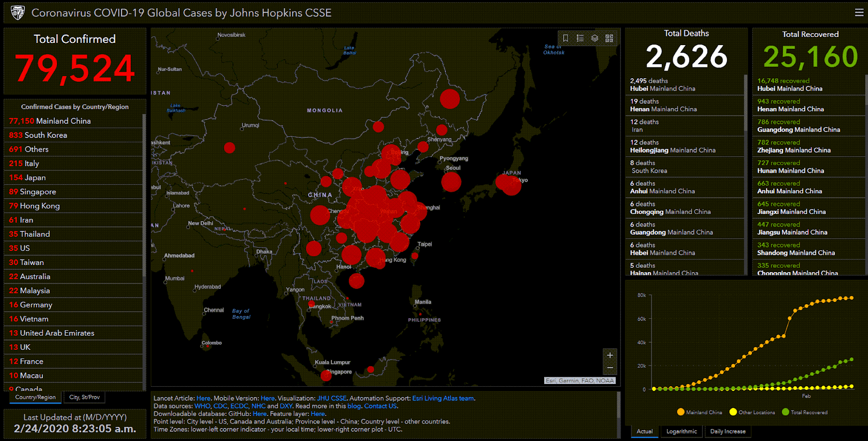Switch to the City, St/Prov tab

pyautogui.click(x=85, y=398)
